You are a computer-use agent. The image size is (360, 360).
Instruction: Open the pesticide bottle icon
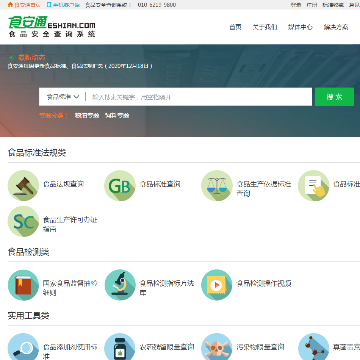120,347
